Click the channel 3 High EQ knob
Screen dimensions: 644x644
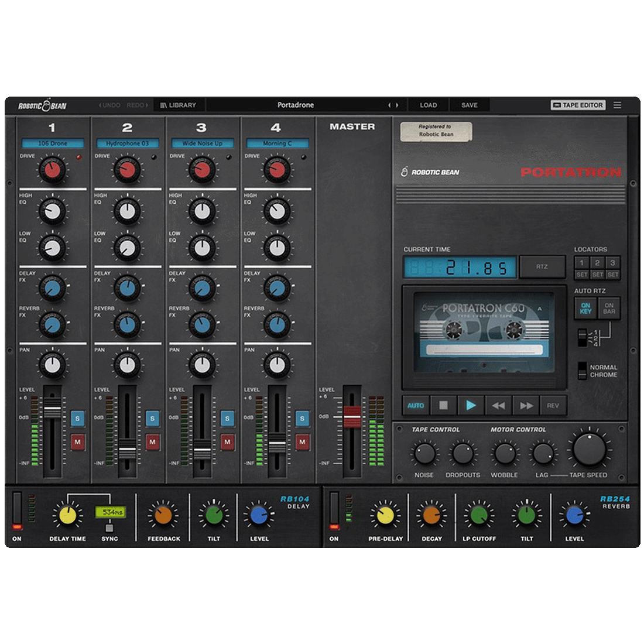(203, 211)
